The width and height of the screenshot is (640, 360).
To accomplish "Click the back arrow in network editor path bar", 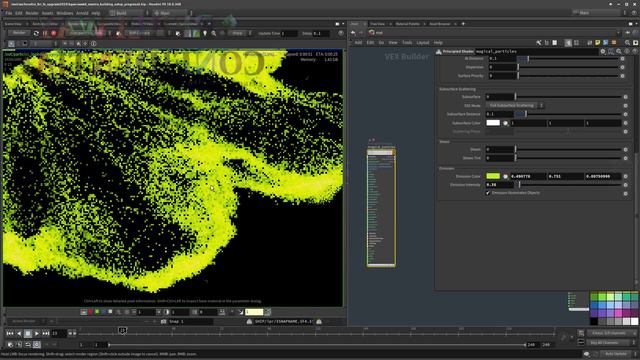I will pos(353,33).
